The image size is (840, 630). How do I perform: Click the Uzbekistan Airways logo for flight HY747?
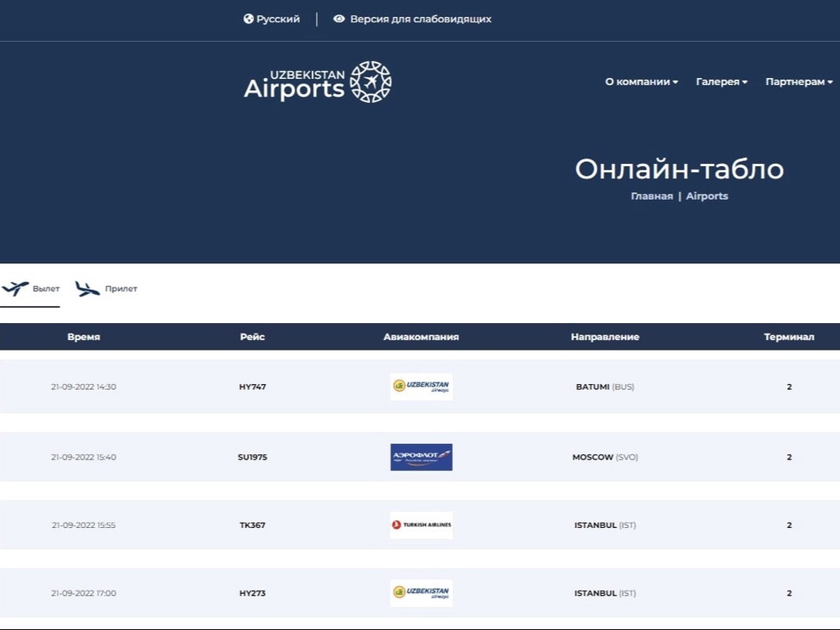[x=421, y=387]
